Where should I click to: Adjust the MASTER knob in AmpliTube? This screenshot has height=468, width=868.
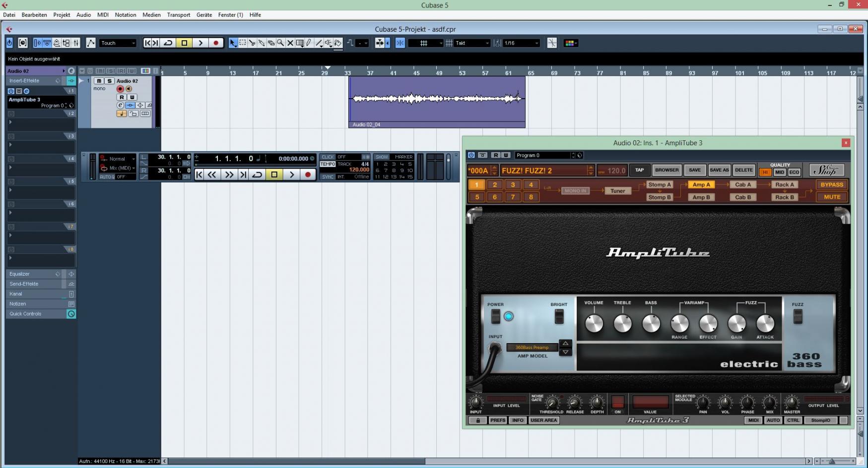coord(792,402)
